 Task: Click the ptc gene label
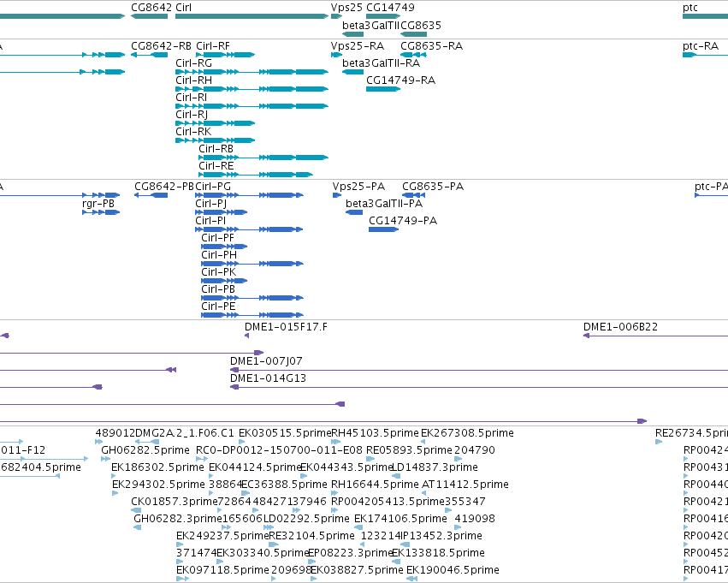pos(690,8)
